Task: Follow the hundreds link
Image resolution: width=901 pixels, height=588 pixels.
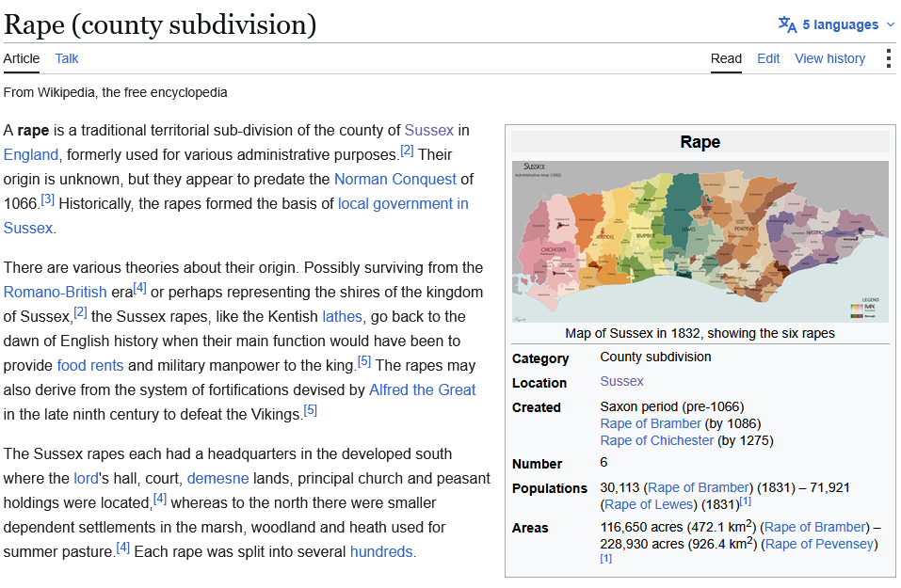Action: coord(381,552)
